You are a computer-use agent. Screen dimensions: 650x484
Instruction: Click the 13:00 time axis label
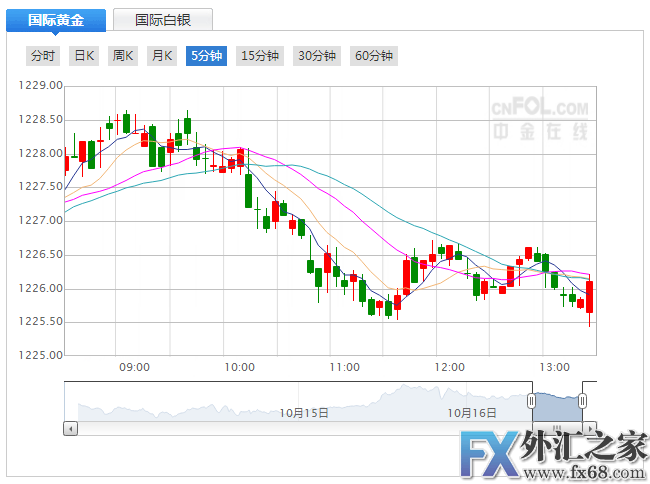coord(555,367)
